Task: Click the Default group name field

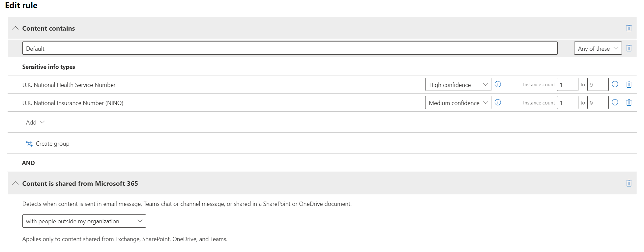Action: tap(290, 48)
